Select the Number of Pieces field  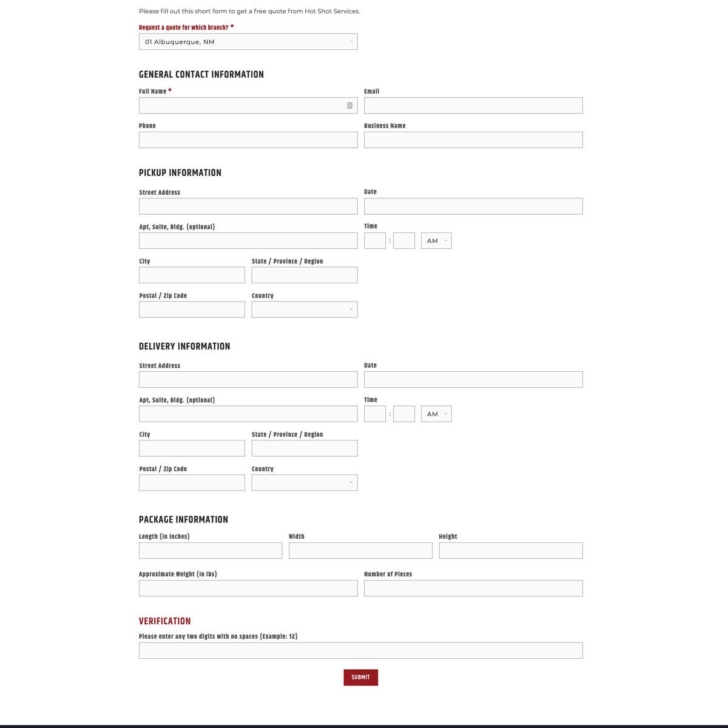[473, 588]
